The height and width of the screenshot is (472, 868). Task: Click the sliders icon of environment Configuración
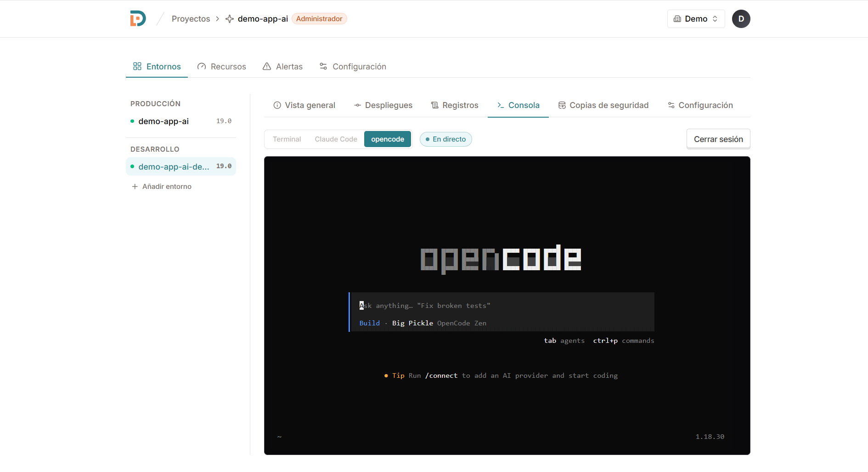[x=671, y=105]
